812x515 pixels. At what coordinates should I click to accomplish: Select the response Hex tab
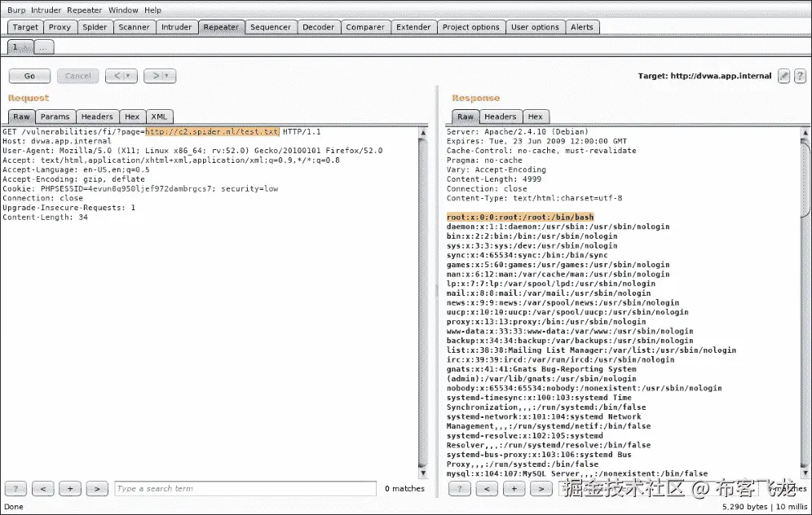(536, 117)
